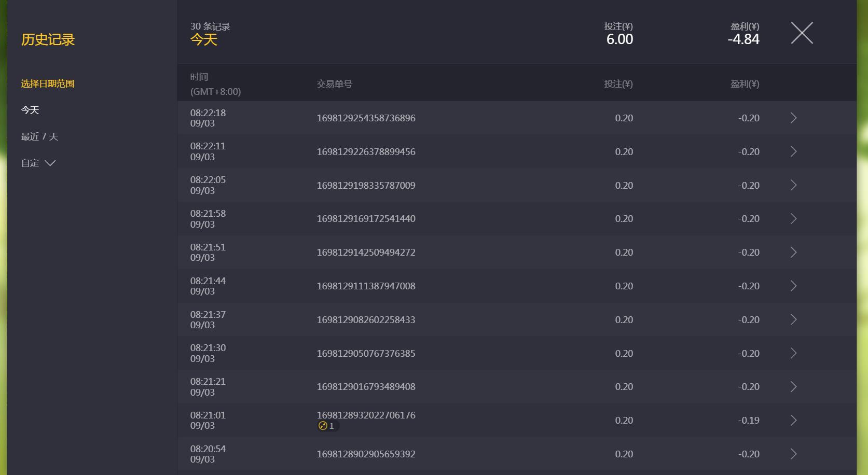Close the history records panel
The image size is (868, 475).
pos(802,33)
